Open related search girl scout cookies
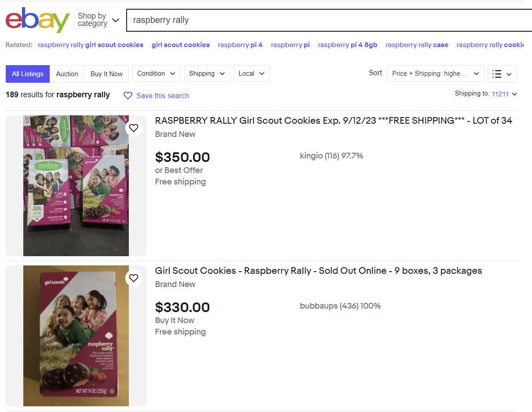This screenshot has height=412, width=532. 180,45
